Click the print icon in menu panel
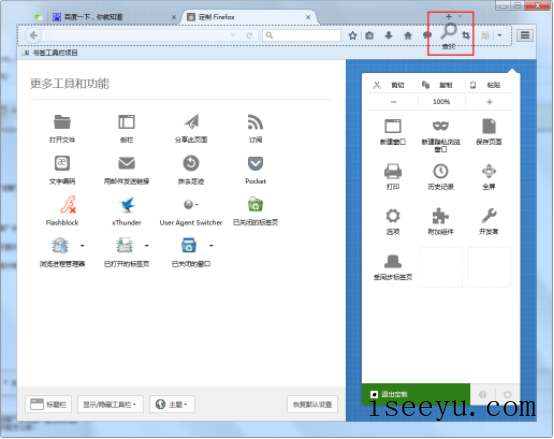Viewport: 554px width, 439px height. 393,171
